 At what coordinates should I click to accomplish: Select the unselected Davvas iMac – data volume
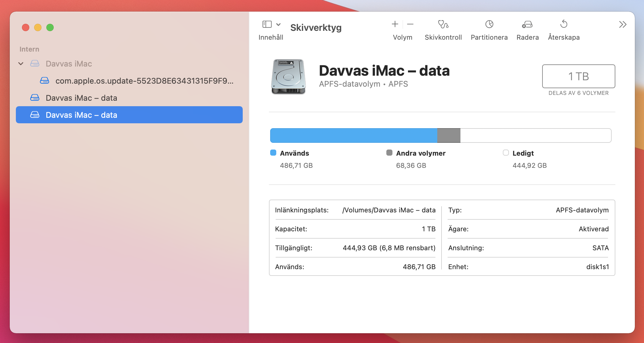(81, 98)
